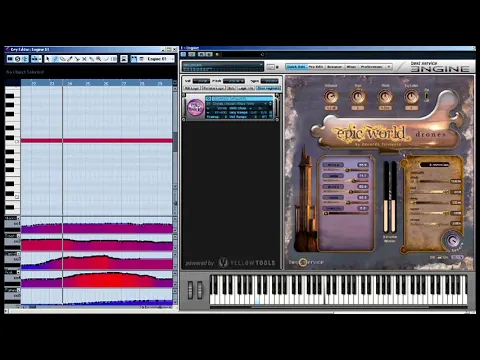480x360 pixels.
Task: Click the pitch bend wheel left of the keyboard
Action: tap(190, 289)
